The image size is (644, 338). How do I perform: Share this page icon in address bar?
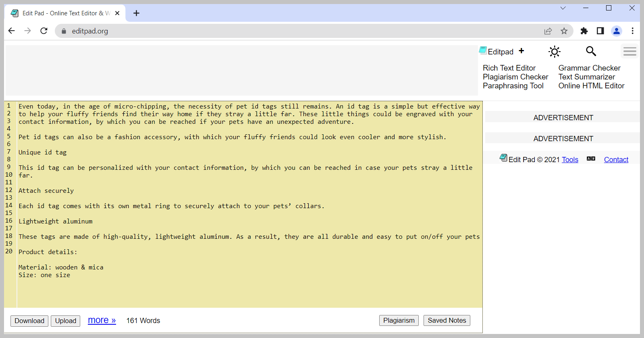548,31
